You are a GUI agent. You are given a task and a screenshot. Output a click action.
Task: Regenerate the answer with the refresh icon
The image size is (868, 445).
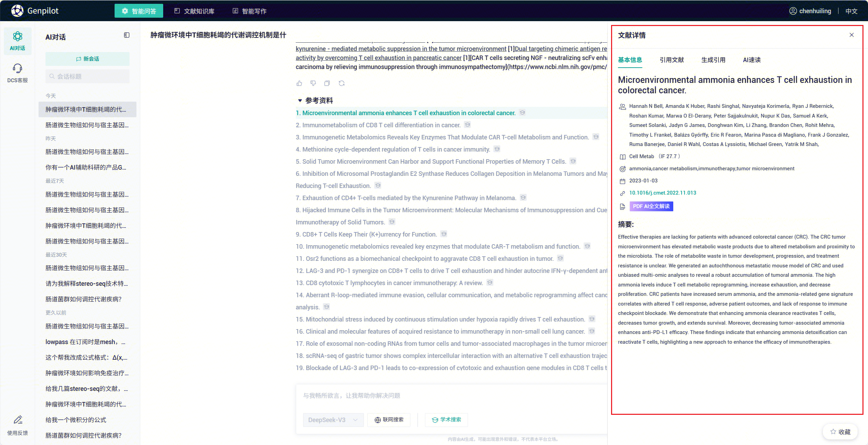342,83
